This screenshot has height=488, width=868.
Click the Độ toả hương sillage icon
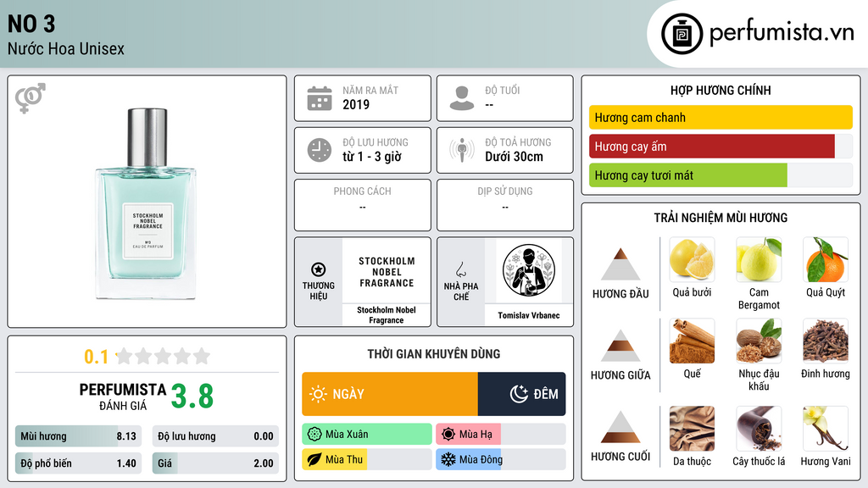point(462,150)
